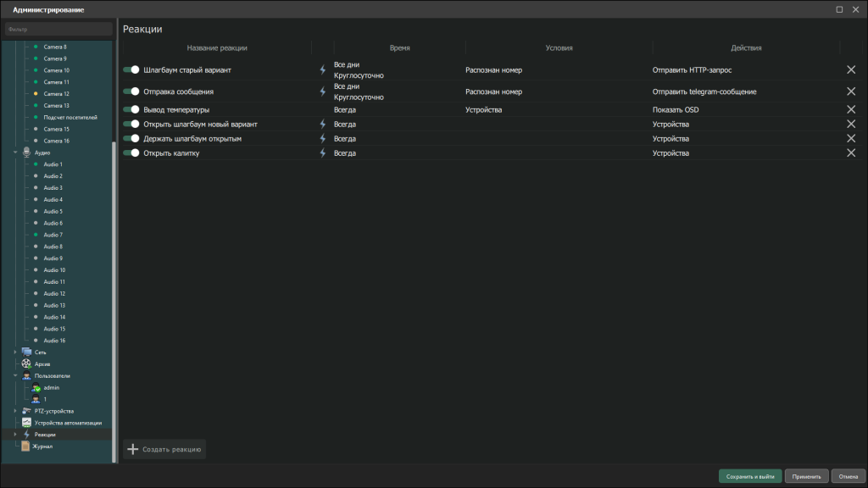The image size is (868, 488).
Task: Click Сохранить и выйти button
Action: [x=750, y=476]
